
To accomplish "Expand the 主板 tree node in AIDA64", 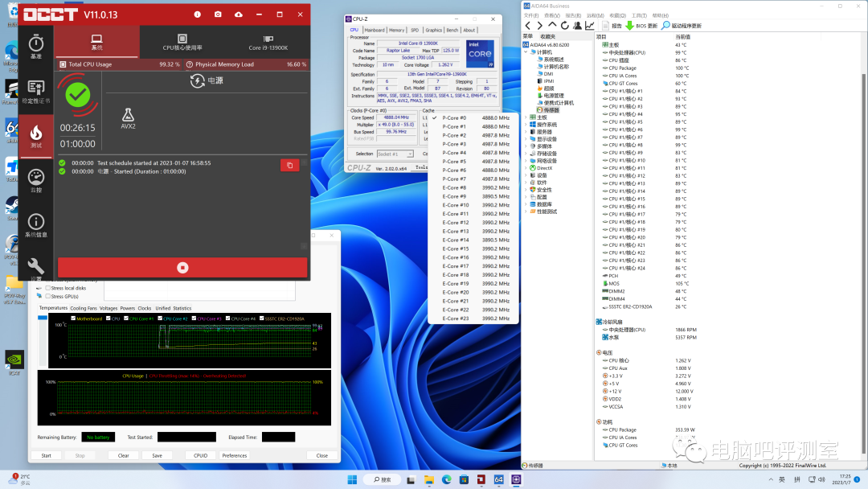I will [x=526, y=117].
